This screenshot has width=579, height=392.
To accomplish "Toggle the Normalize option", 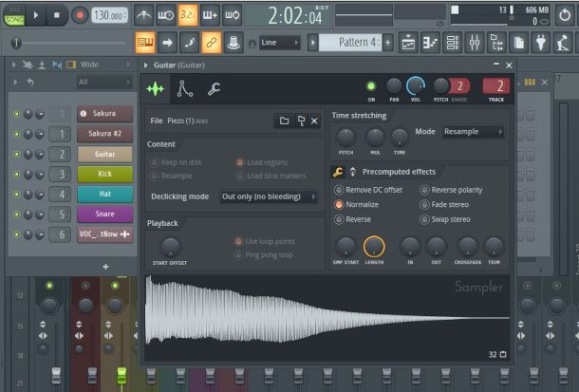I will point(356,204).
